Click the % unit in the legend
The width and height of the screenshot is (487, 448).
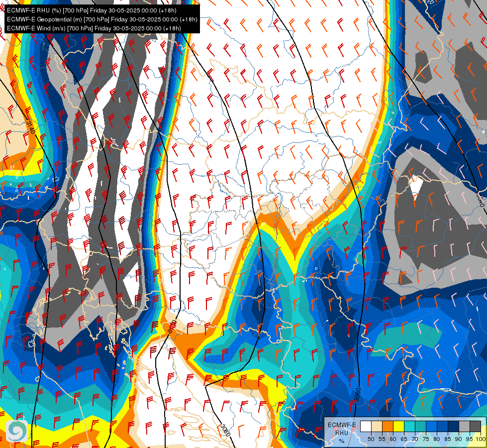tap(342, 441)
